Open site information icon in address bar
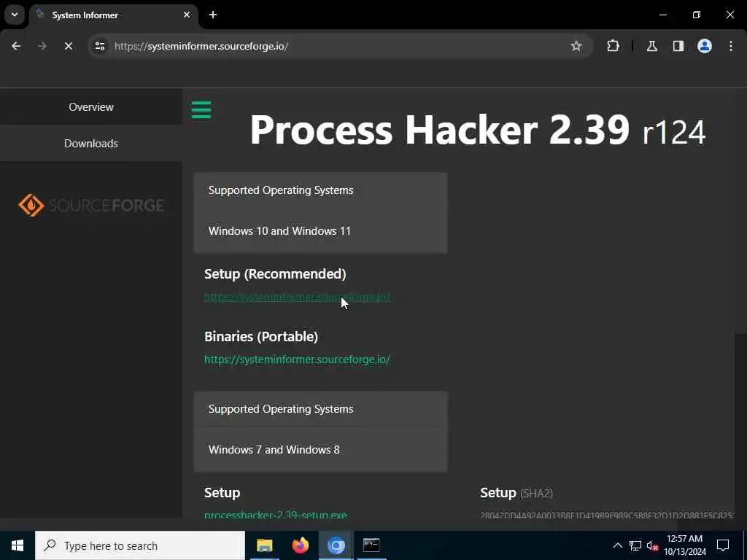Image resolution: width=747 pixels, height=560 pixels. point(100,46)
